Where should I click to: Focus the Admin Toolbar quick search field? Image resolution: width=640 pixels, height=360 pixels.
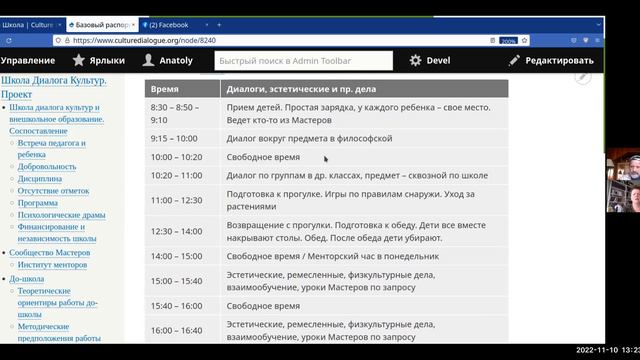tap(304, 61)
